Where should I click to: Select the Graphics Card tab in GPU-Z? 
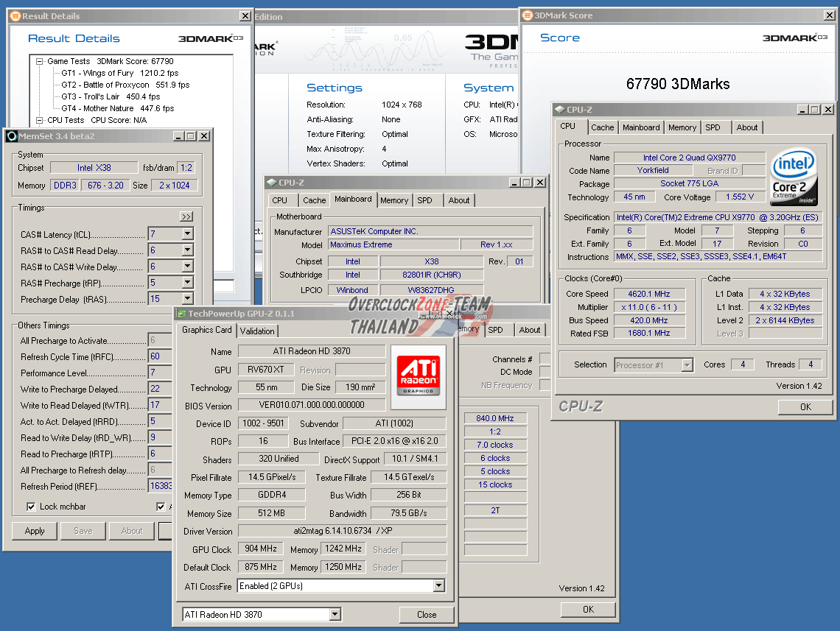[x=207, y=330]
